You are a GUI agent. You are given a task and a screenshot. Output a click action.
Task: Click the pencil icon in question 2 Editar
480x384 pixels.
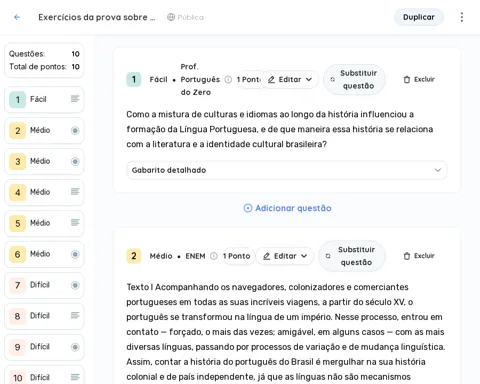[266, 256]
